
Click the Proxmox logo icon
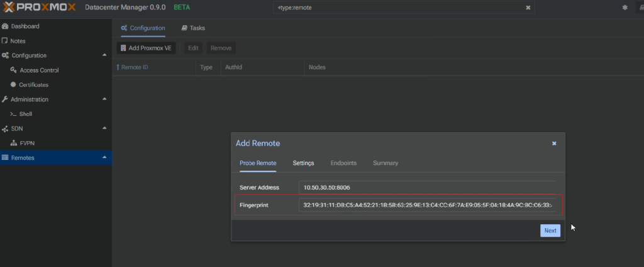pyautogui.click(x=9, y=7)
